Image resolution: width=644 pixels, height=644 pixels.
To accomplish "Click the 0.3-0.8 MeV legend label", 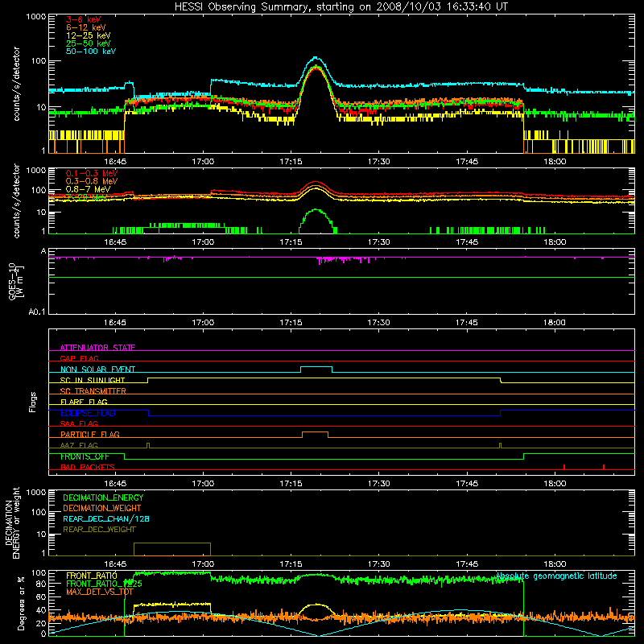I will [92, 181].
